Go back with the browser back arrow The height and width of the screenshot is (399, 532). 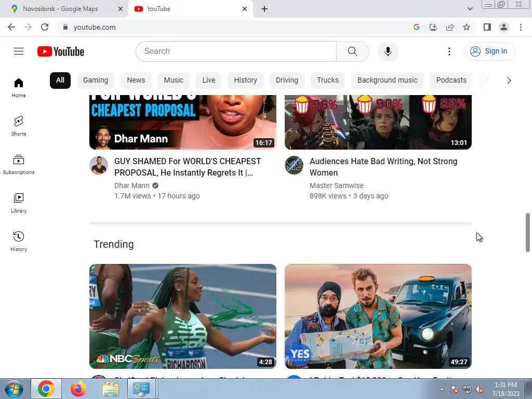[11, 27]
